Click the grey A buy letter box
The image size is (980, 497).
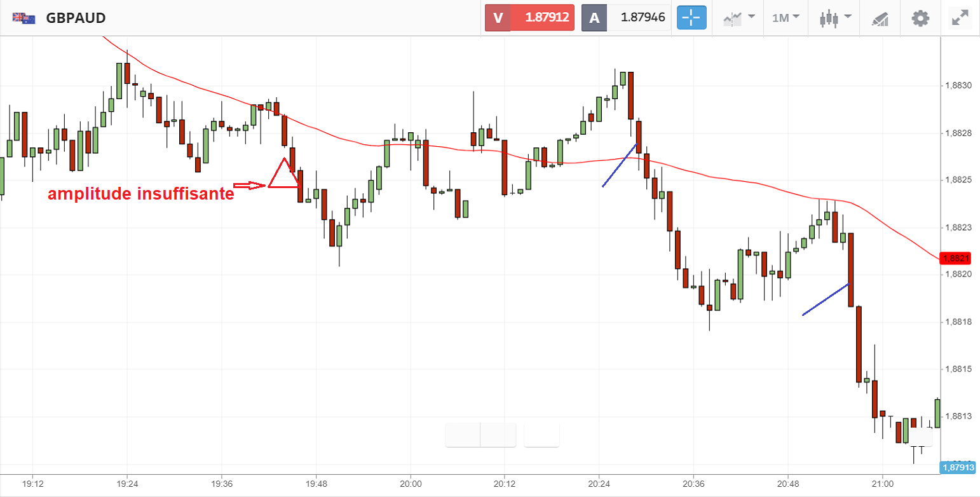(594, 18)
